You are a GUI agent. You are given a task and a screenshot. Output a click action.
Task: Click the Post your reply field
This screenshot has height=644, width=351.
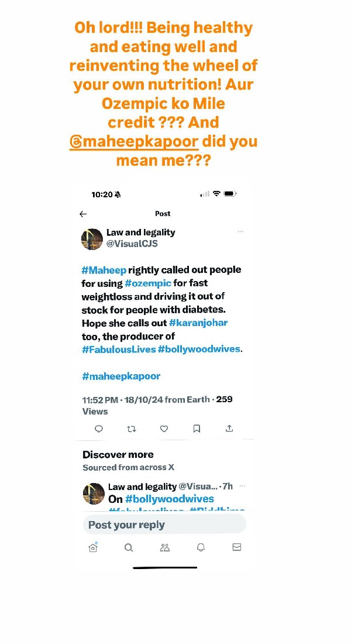[x=164, y=525]
